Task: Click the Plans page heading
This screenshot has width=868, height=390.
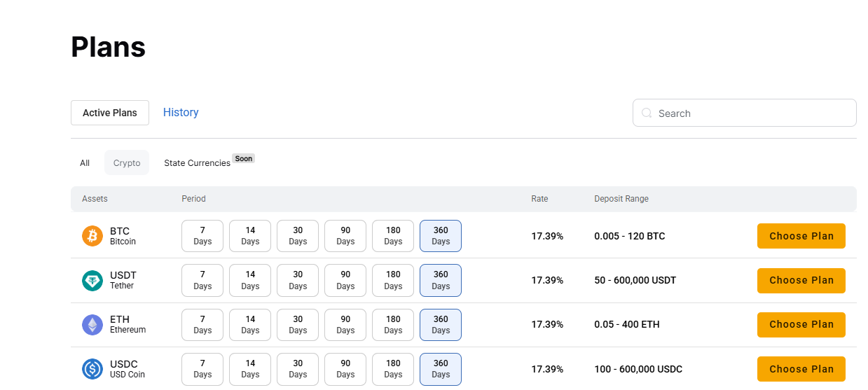Action: 108,47
